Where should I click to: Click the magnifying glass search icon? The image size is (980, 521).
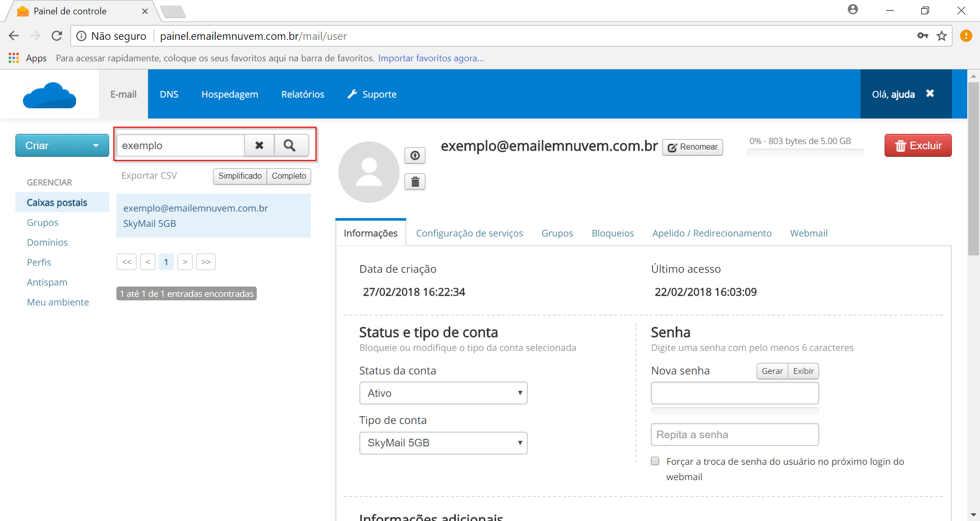(x=290, y=146)
